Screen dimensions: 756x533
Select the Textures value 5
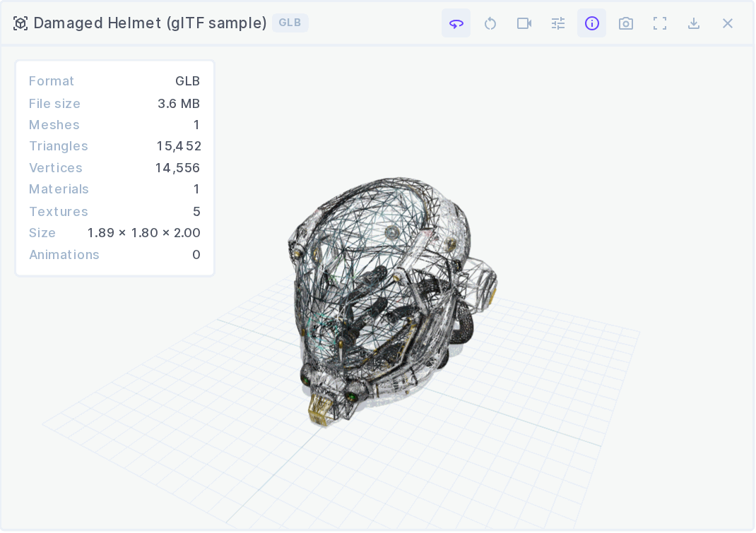click(196, 212)
